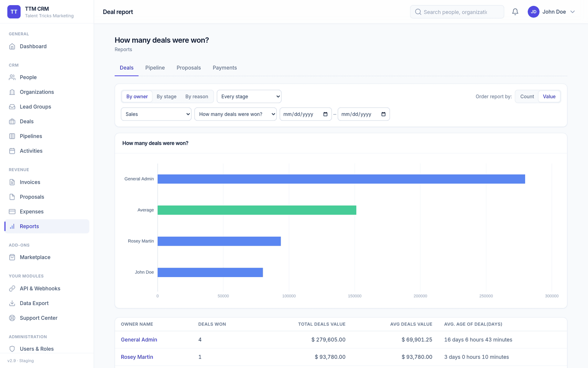Click the Organizations building icon
The image size is (588, 368).
pyautogui.click(x=12, y=92)
